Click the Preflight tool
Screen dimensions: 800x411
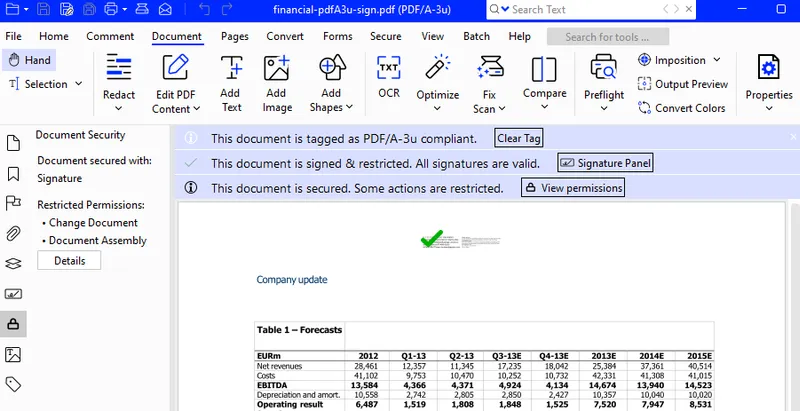(604, 82)
